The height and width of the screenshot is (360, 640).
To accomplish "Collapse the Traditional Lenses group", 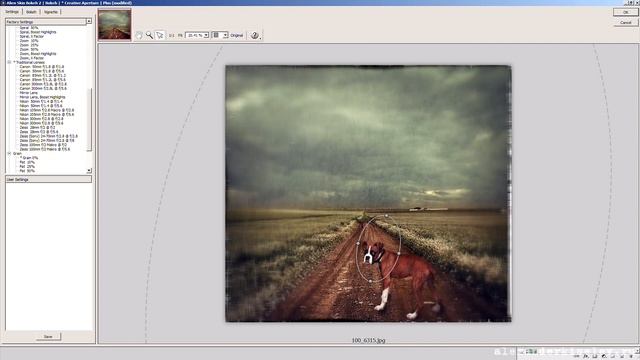I will pos(9,62).
